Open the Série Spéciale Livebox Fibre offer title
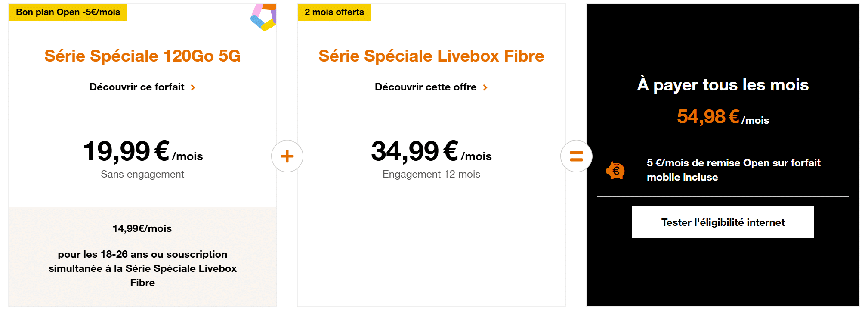Screen dimensions: 868x312 (431, 56)
